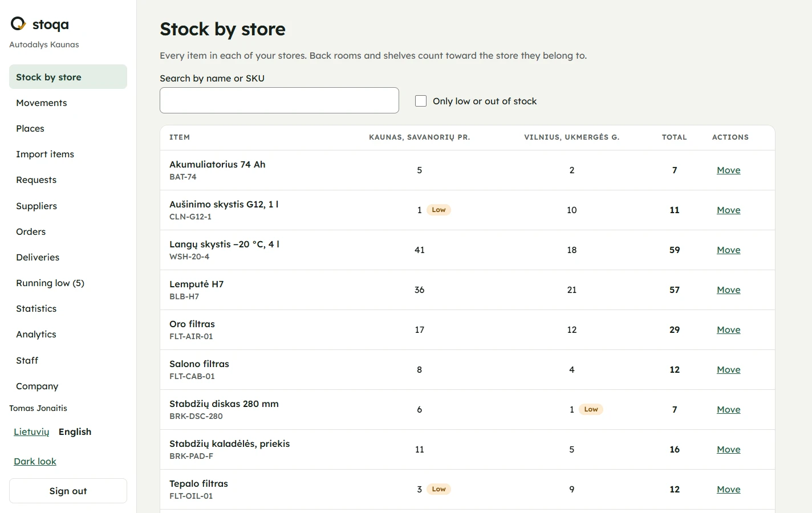Switch language to Lietuvių
The image size is (812, 513).
click(31, 431)
